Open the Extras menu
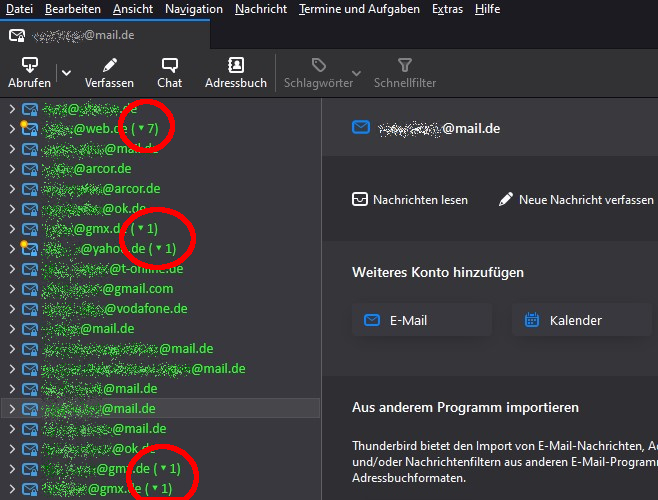 coord(447,9)
